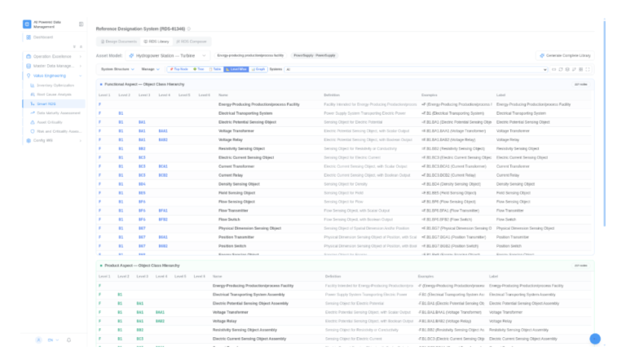The width and height of the screenshot is (626, 364).
Task: Click the grid layout icon in right toolbar group
Action: point(581,69)
